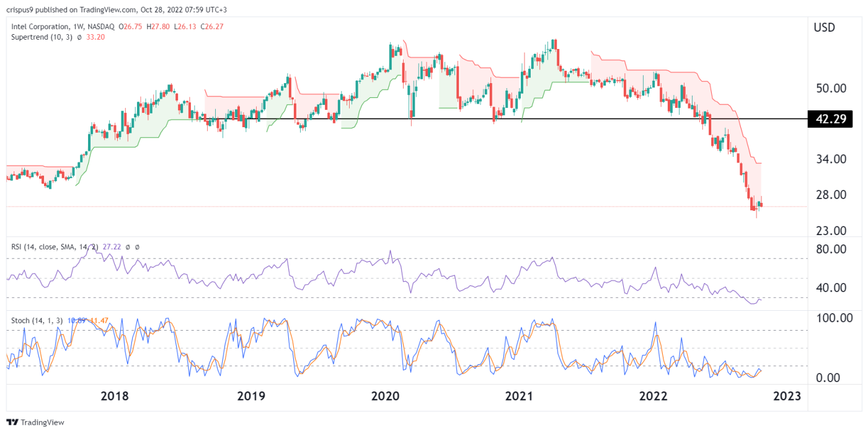The width and height of the screenshot is (868, 433).
Task: Select the 2020 year label on the axis
Action: coord(385,396)
